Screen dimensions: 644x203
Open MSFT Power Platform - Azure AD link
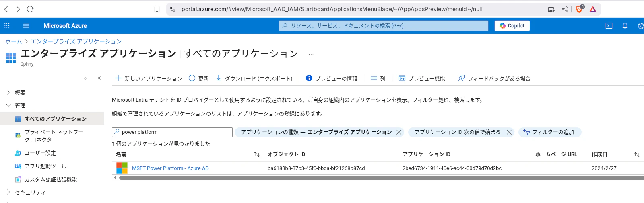click(x=170, y=168)
